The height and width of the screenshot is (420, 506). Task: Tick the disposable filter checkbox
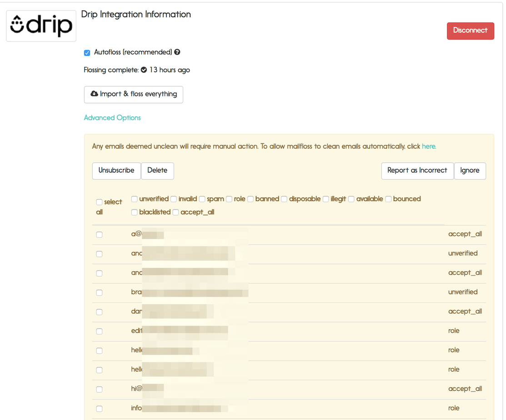[284, 199]
